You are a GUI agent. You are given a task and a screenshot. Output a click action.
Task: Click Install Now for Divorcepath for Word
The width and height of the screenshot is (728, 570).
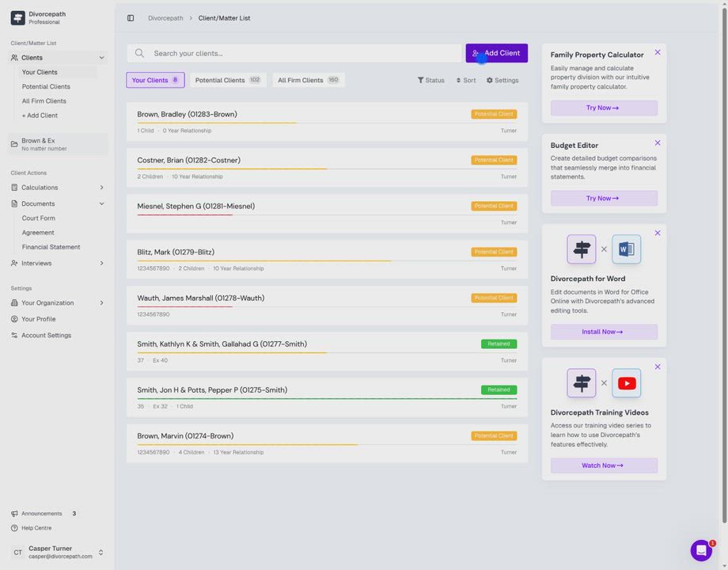pyautogui.click(x=603, y=332)
